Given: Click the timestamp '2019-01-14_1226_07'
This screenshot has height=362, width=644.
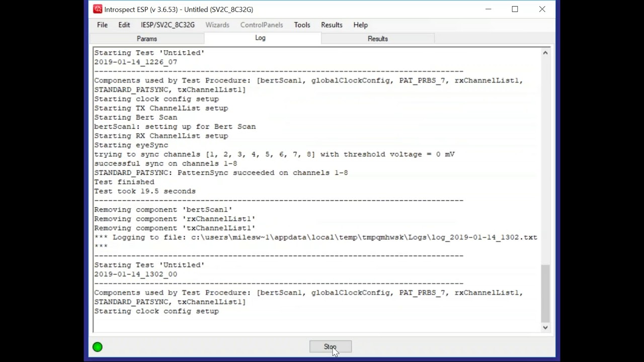Looking at the screenshot, I should 136,62.
